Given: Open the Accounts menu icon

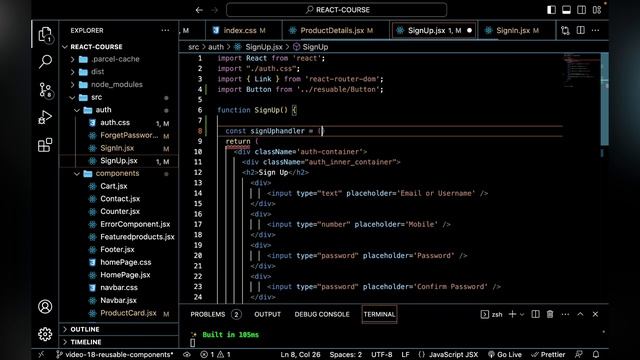Looking at the screenshot, I should coord(45,307).
